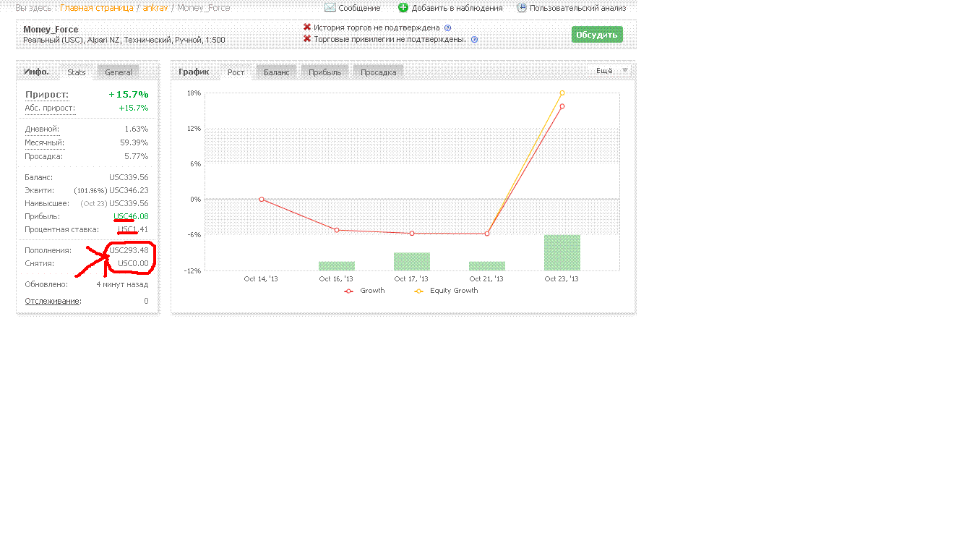Image resolution: width=980 pixels, height=533 pixels.
Task: Click the custom analysis icon
Action: [522, 8]
